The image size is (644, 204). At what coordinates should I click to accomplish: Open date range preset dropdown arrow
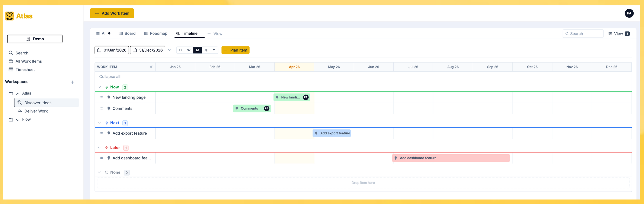click(x=170, y=50)
